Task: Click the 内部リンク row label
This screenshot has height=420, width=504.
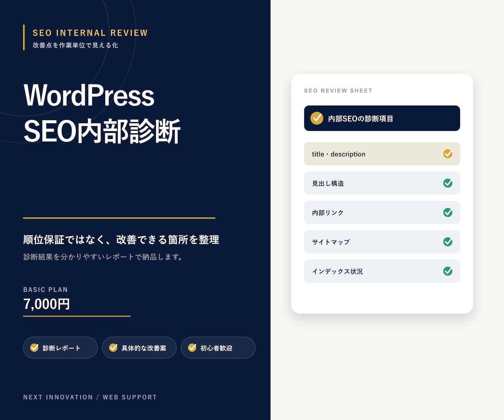Action: click(328, 213)
